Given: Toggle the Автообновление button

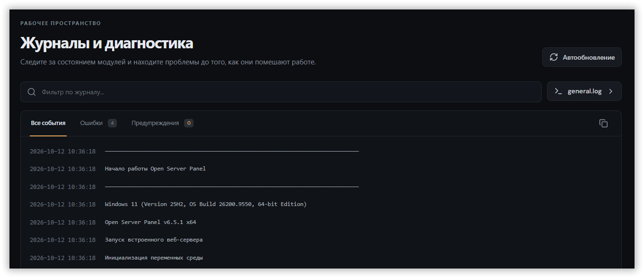Looking at the screenshot, I should coord(582,57).
